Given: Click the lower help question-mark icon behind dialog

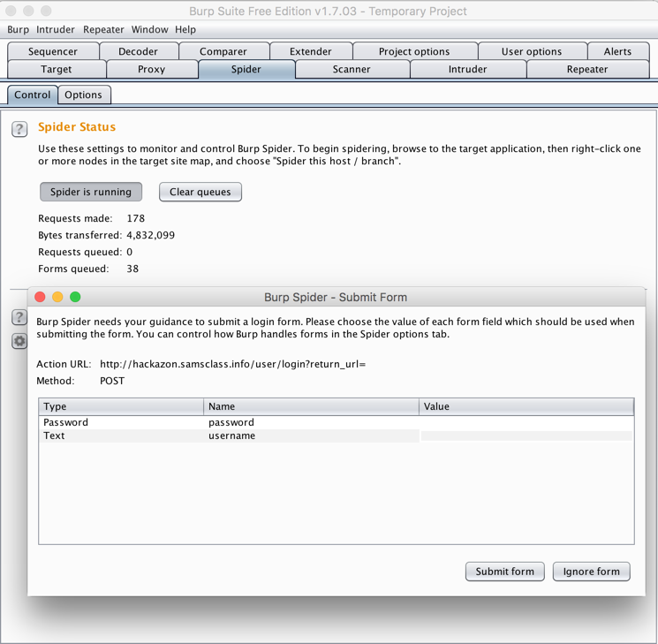Looking at the screenshot, I should click(x=19, y=317).
